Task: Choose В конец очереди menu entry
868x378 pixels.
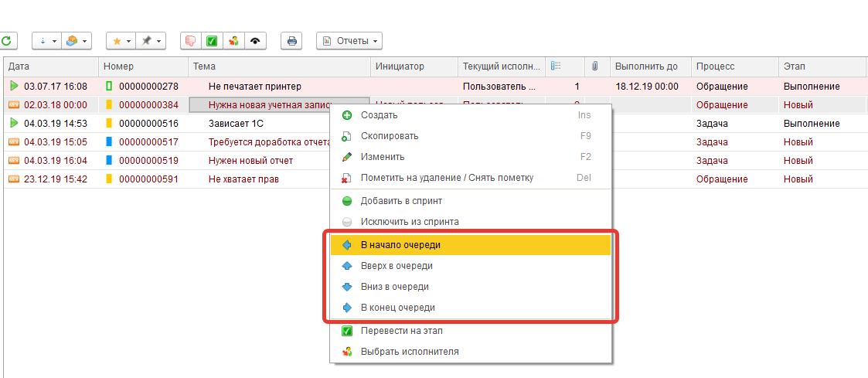Action: (397, 308)
